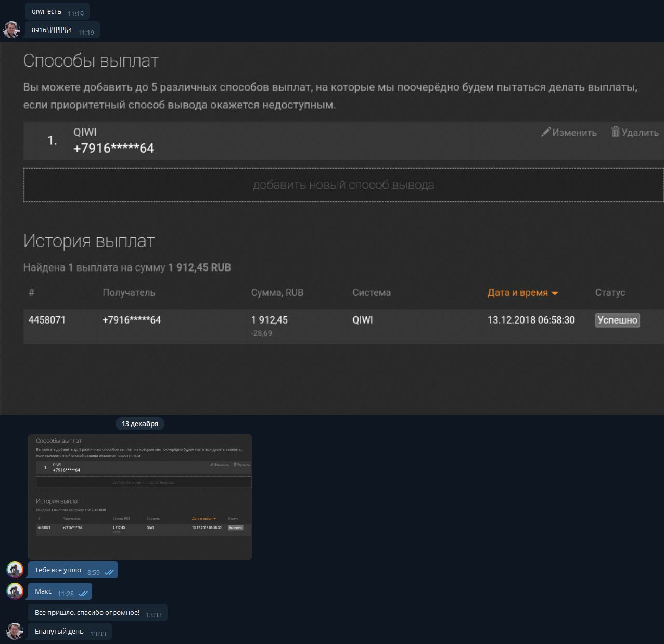Select the QIWI payout method entry
The height and width of the screenshot is (644, 664).
click(343, 140)
